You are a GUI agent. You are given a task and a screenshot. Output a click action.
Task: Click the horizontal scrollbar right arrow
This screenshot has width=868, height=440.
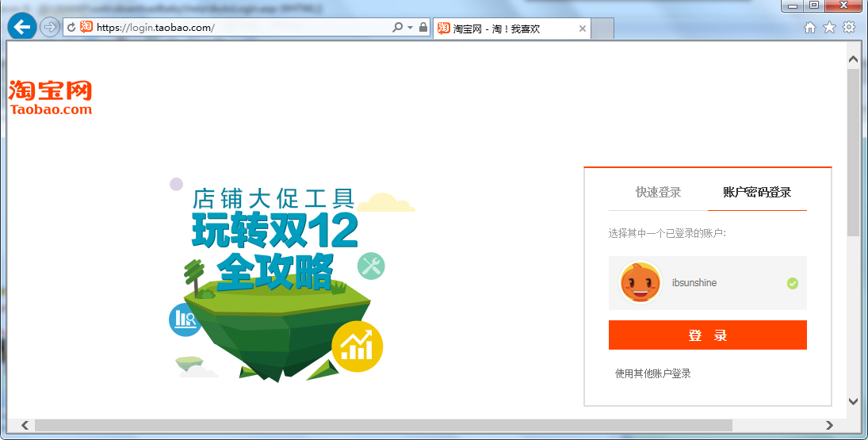[829, 426]
